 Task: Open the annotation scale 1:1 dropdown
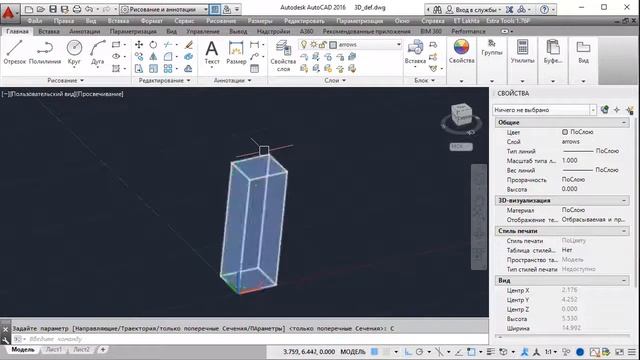click(x=551, y=351)
